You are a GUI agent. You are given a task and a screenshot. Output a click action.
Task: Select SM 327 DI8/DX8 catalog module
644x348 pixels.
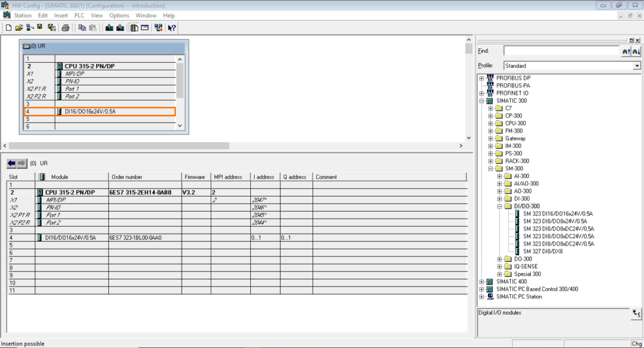(543, 251)
